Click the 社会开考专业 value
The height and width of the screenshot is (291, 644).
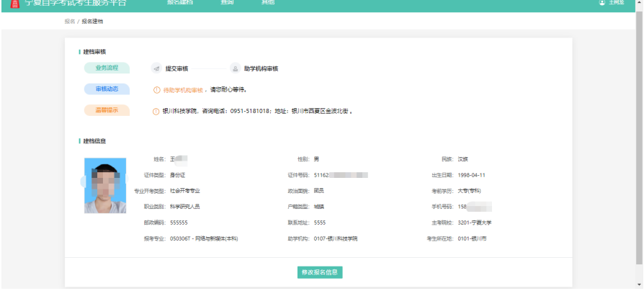click(185, 191)
